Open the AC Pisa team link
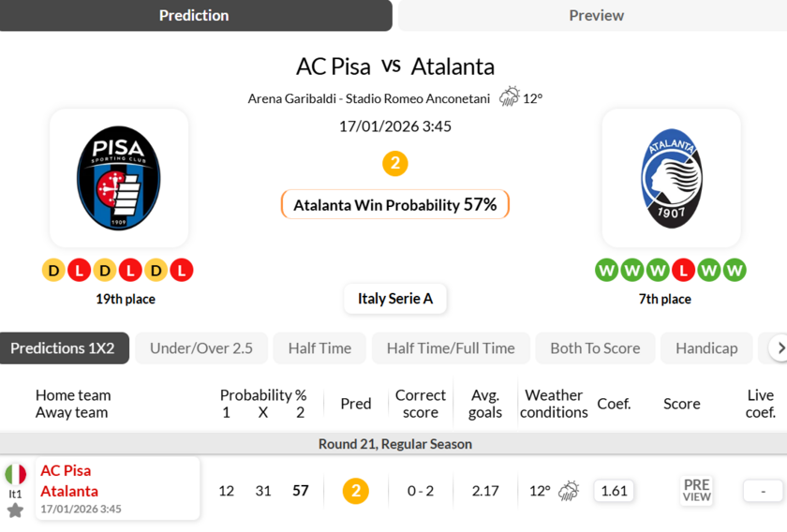 pyautogui.click(x=66, y=470)
